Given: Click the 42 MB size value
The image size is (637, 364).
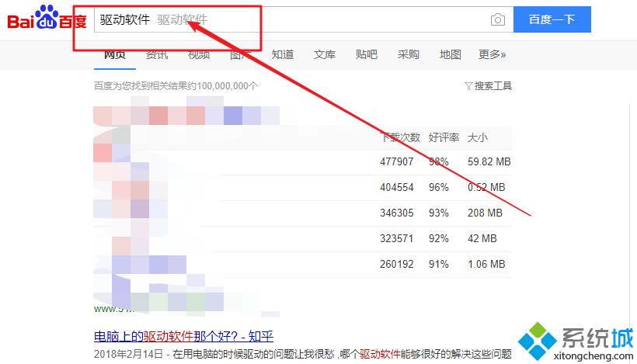Looking at the screenshot, I should (482, 238).
